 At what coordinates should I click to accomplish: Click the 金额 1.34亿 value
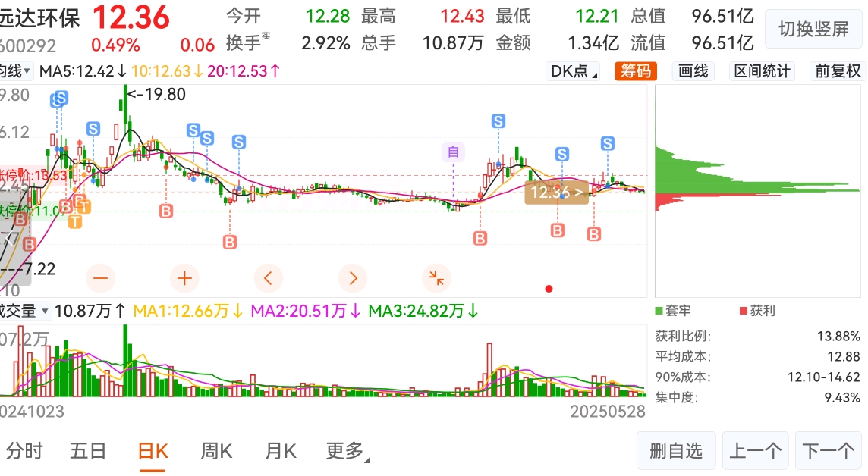[x=593, y=42]
